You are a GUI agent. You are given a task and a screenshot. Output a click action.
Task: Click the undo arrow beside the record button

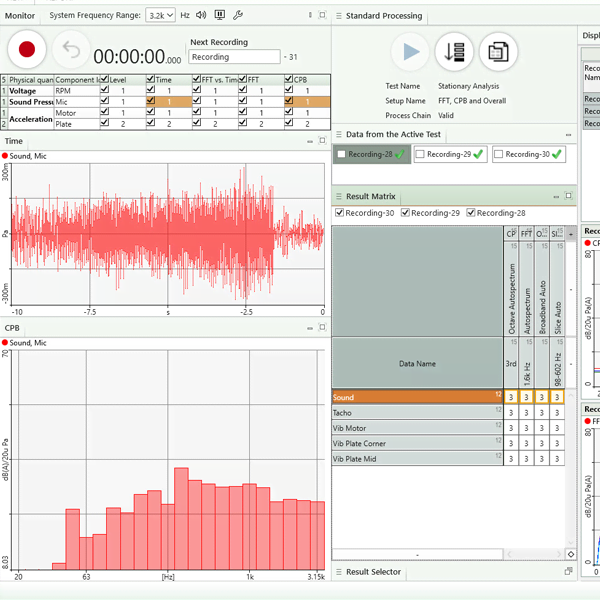coord(70,49)
